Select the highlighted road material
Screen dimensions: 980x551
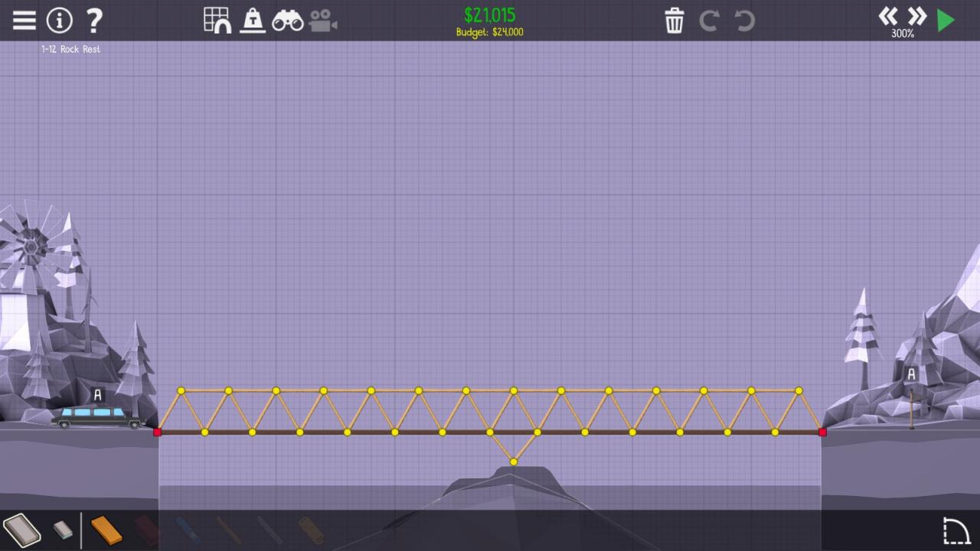pos(21,530)
